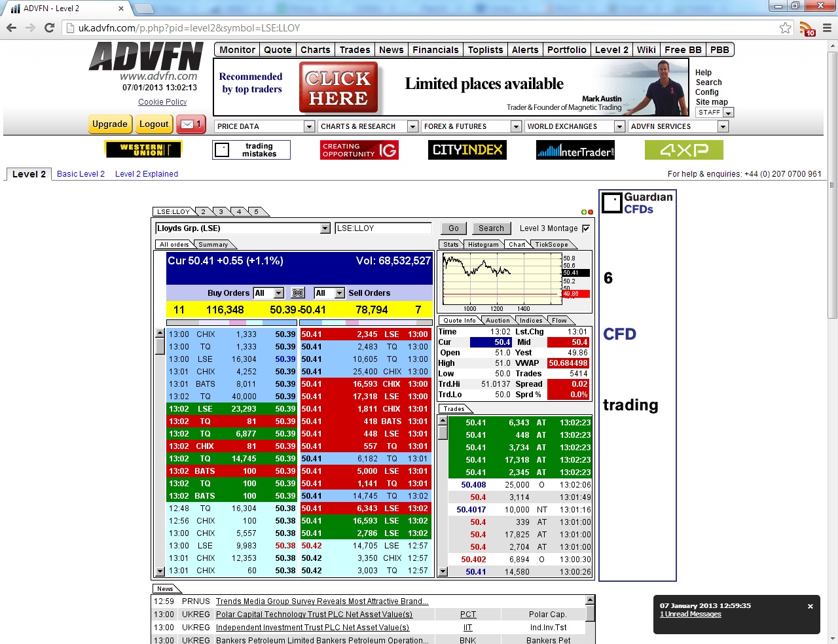
Task: Click the ADVFN logo
Action: pos(146,57)
